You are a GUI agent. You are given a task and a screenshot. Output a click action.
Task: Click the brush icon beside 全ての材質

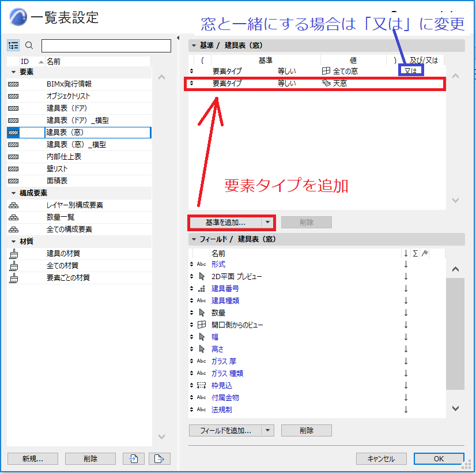click(x=14, y=266)
